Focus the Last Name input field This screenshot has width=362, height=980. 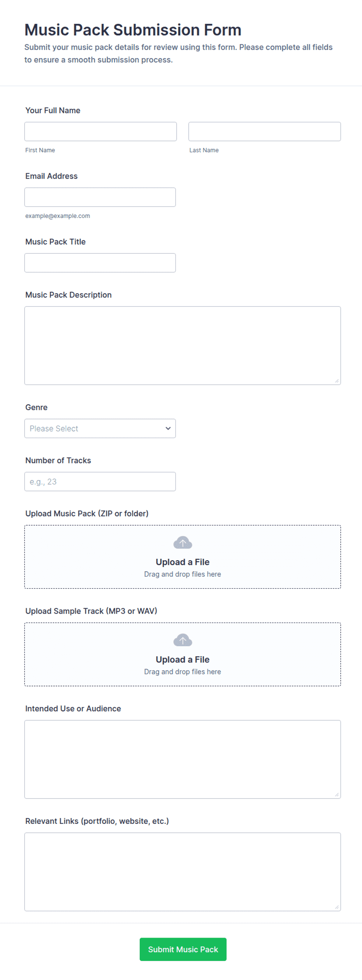265,132
